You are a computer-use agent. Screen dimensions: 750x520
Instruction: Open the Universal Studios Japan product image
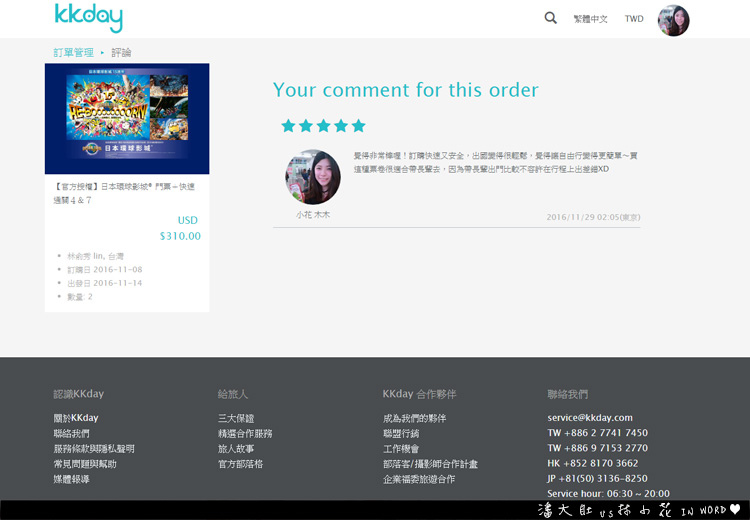(127, 118)
